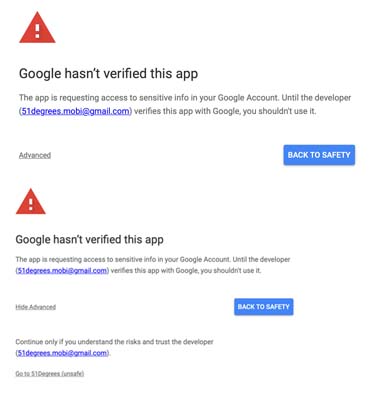Open the 51degrees.mobi@gmail.com link in top warning paragraph

coord(75,111)
